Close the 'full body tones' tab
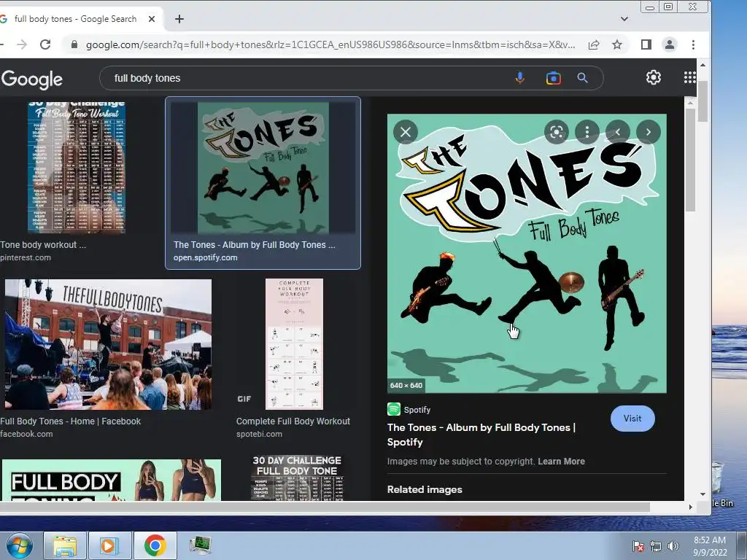Image resolution: width=747 pixels, height=560 pixels. point(152,19)
